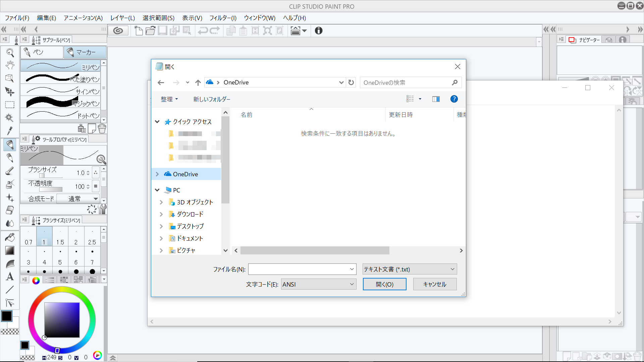Open the ANSI character encoding dropdown
The height and width of the screenshot is (362, 644).
pyautogui.click(x=318, y=284)
